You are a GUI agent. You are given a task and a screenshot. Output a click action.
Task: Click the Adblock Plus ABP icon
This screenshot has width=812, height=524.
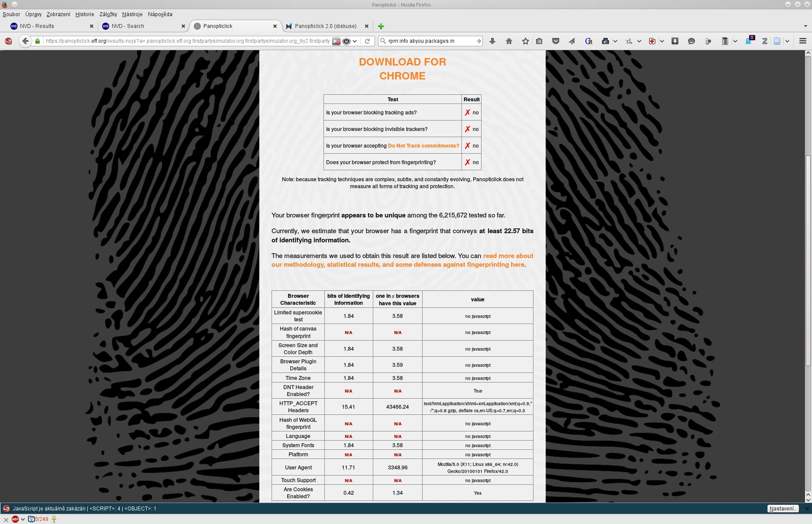pyautogui.click(x=15, y=519)
